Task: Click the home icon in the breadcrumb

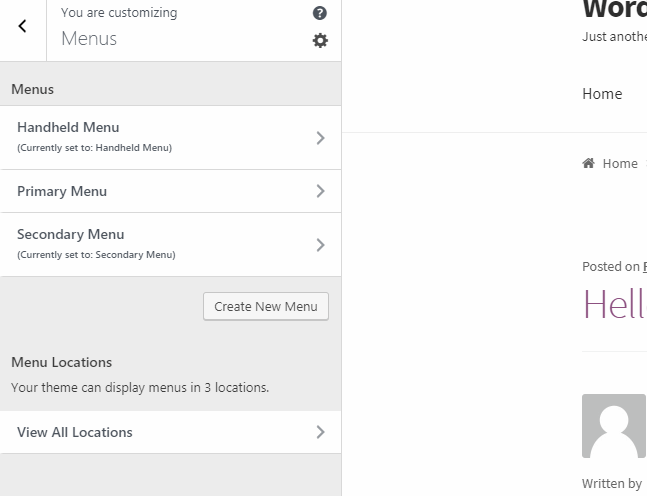Action: tap(588, 163)
